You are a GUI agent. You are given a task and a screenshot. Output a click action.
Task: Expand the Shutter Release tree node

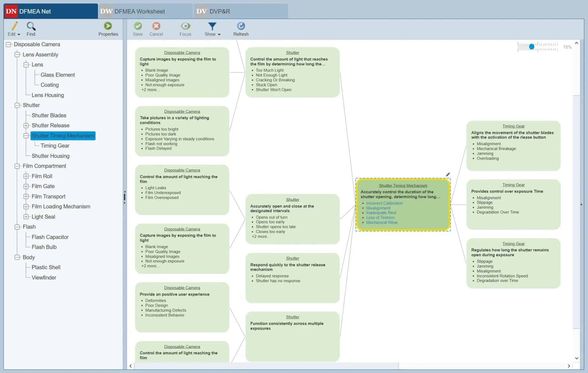[26, 125]
